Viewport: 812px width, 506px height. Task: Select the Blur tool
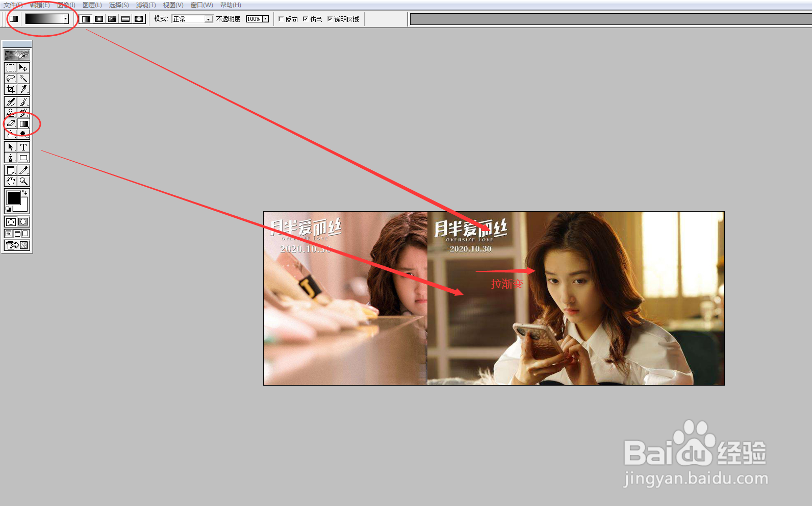pyautogui.click(x=11, y=134)
